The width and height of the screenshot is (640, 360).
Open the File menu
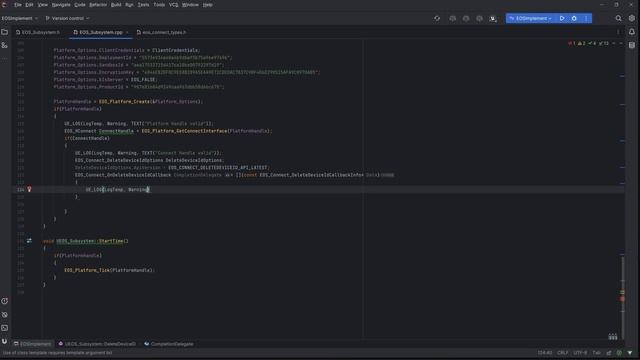(18, 5)
